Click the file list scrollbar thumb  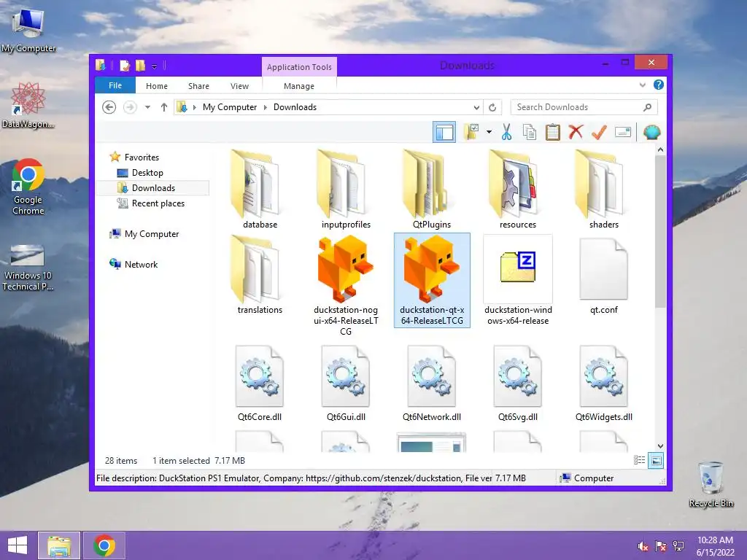pos(660,232)
